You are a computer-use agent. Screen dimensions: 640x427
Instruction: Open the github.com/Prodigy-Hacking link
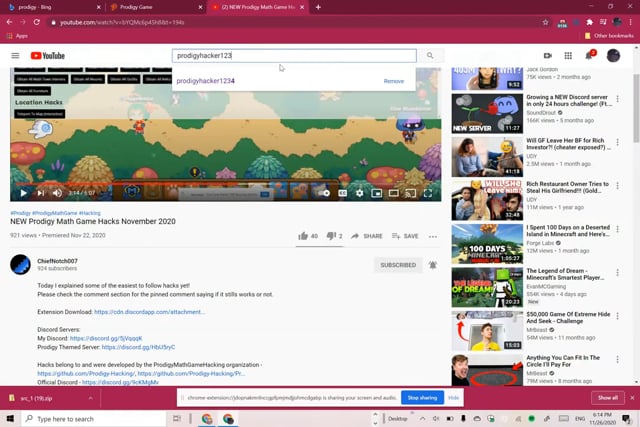tap(86, 374)
